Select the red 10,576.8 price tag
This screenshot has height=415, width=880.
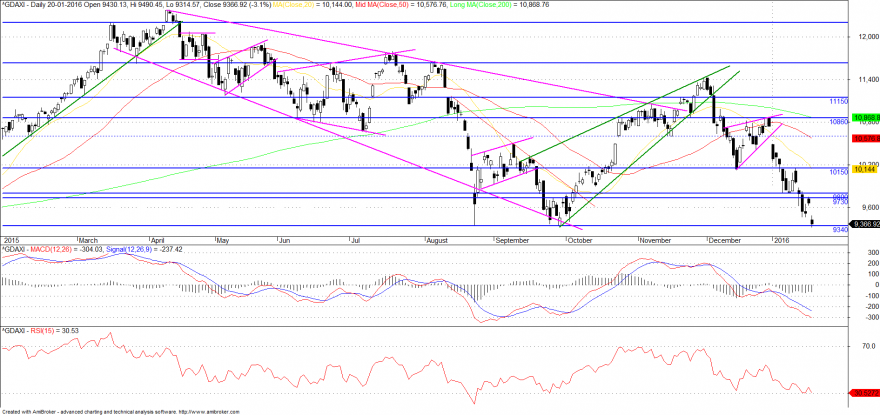coord(865,138)
